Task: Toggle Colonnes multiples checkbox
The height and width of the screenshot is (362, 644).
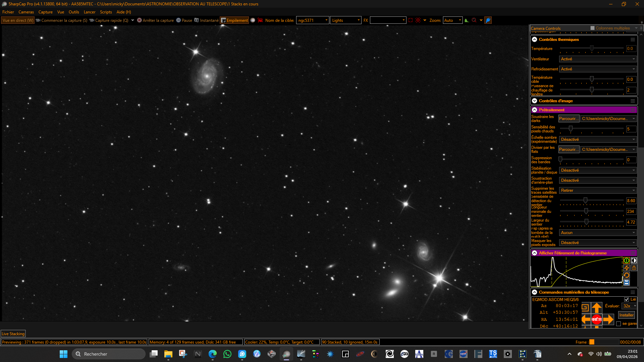Action: pyautogui.click(x=592, y=28)
